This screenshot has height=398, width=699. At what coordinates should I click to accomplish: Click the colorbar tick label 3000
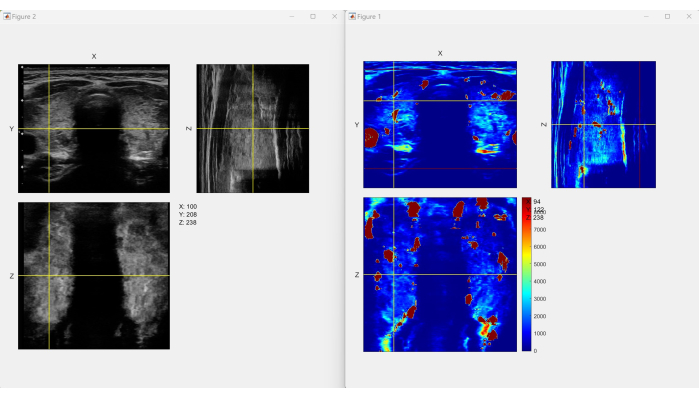tap(539, 299)
